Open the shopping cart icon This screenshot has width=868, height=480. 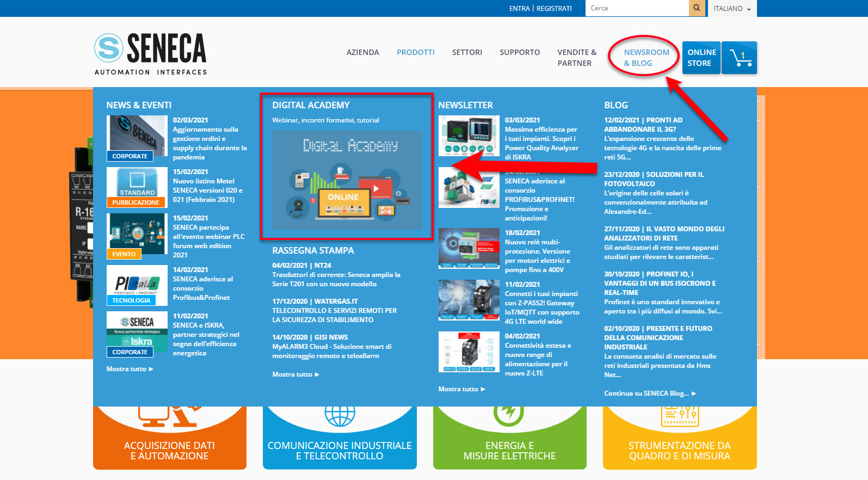pos(739,57)
